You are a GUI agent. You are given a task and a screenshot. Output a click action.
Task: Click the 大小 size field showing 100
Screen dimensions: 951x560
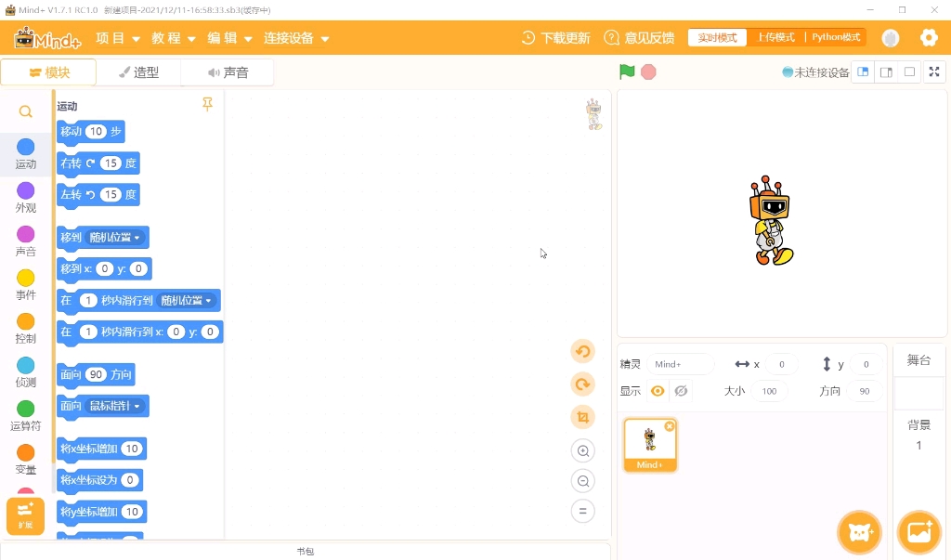769,391
